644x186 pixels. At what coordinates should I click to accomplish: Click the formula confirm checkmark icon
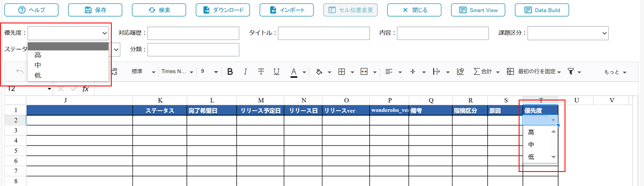(x=73, y=89)
